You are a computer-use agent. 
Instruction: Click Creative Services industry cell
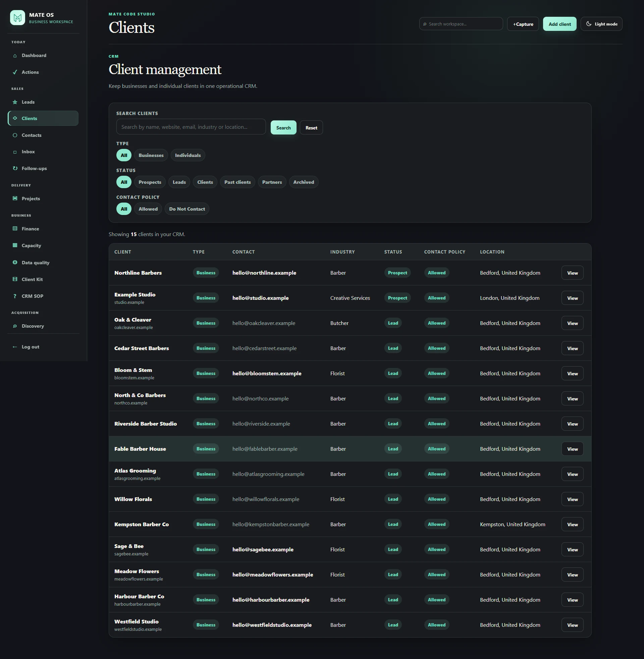[x=350, y=298]
